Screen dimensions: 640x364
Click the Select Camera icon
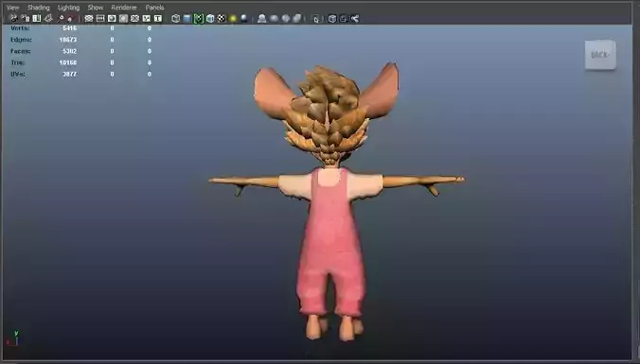[x=13, y=18]
